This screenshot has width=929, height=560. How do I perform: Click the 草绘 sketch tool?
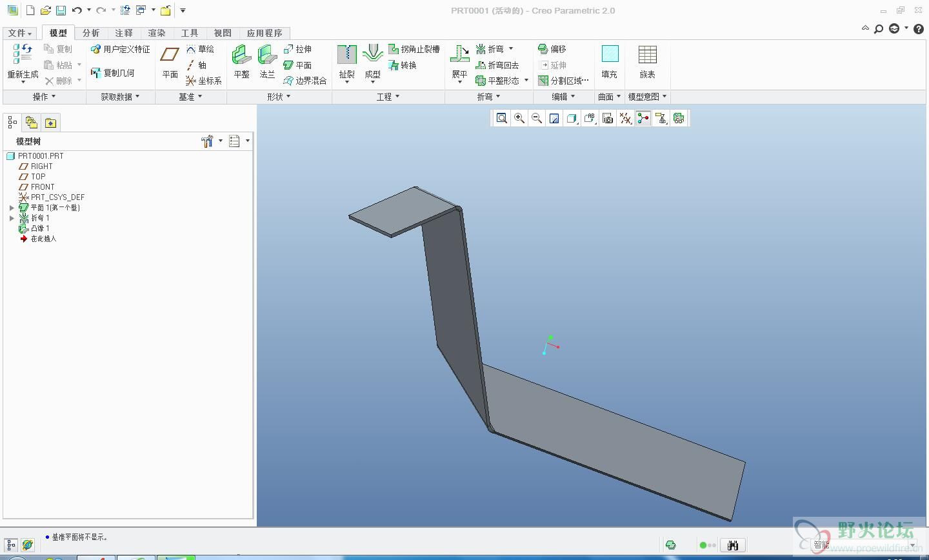(200, 49)
